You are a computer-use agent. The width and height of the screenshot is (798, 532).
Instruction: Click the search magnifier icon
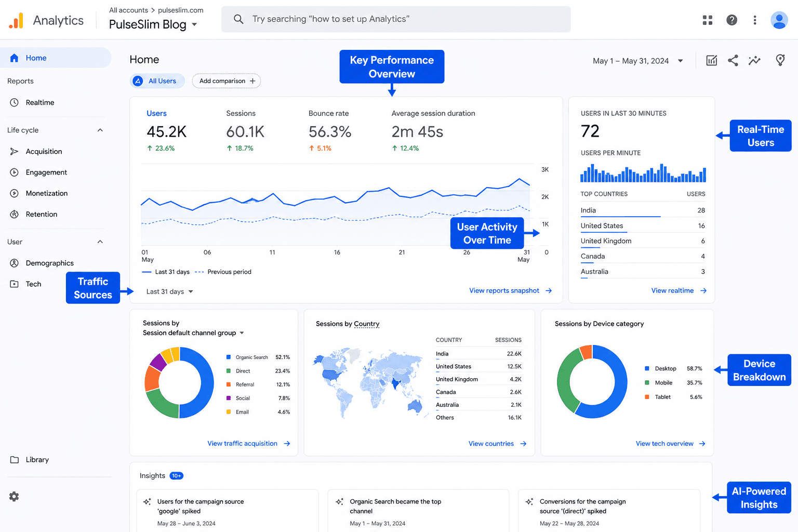tap(238, 19)
